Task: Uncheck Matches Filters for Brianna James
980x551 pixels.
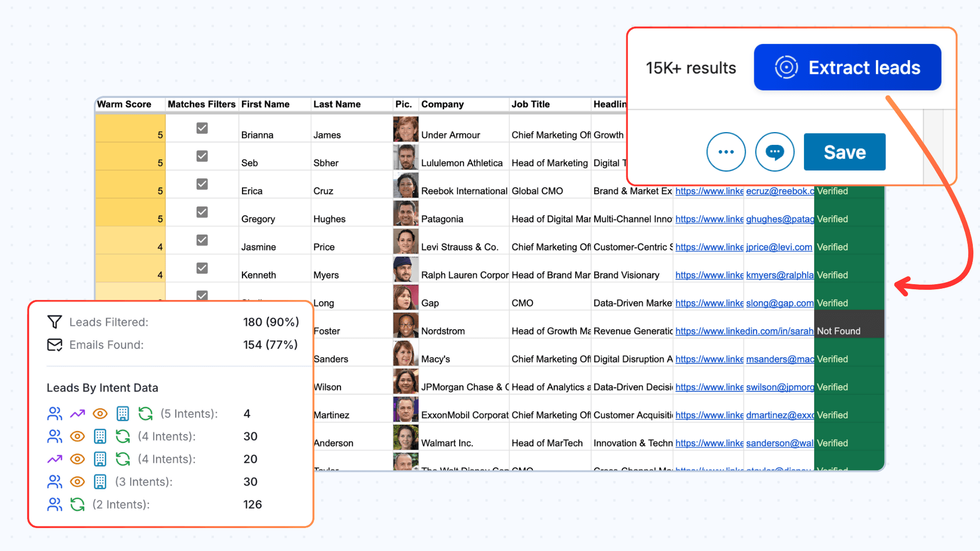Action: (202, 128)
